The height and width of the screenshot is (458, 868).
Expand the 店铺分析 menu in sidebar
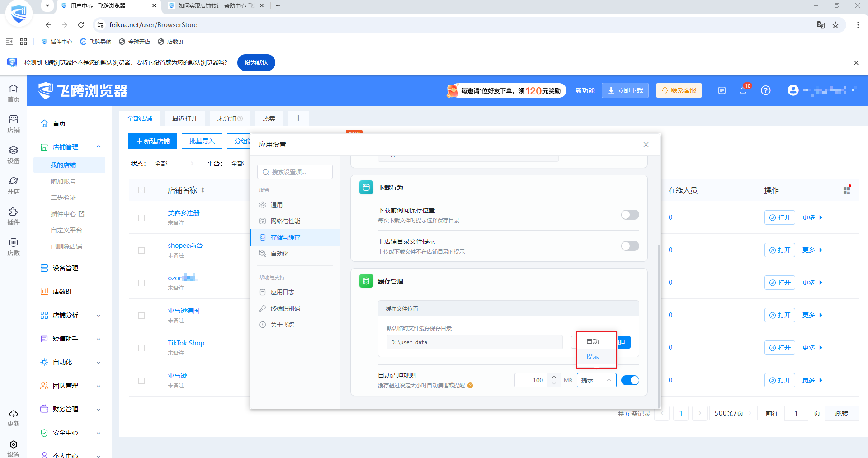click(x=70, y=315)
